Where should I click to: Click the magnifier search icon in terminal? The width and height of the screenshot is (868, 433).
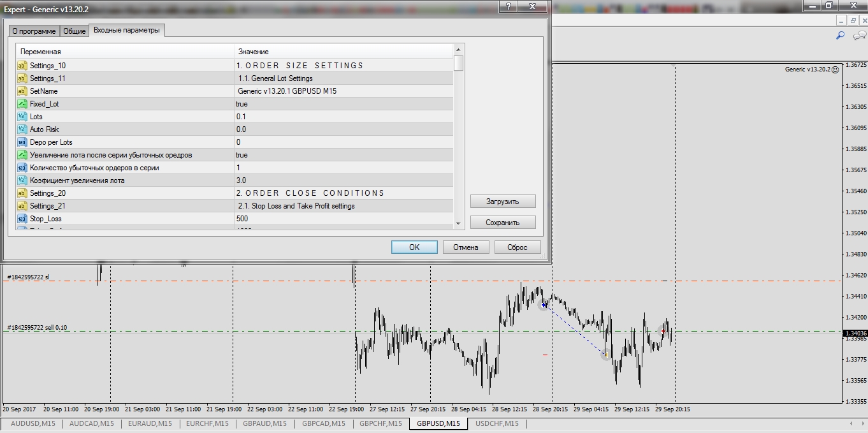pos(840,36)
